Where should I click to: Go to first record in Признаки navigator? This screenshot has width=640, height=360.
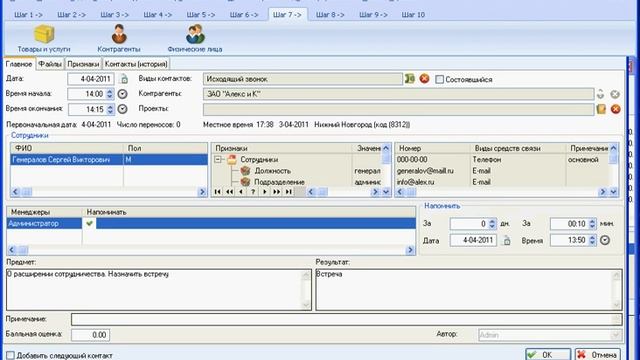[x=218, y=192]
